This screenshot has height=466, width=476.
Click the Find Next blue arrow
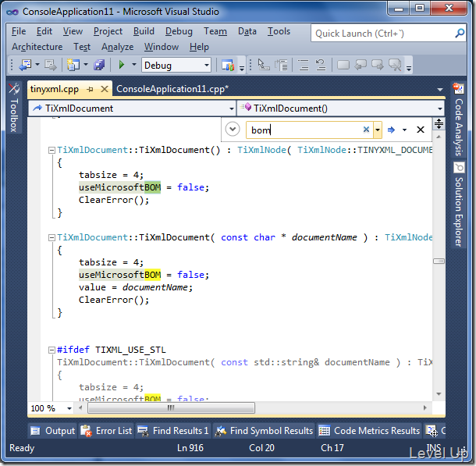tap(391, 130)
